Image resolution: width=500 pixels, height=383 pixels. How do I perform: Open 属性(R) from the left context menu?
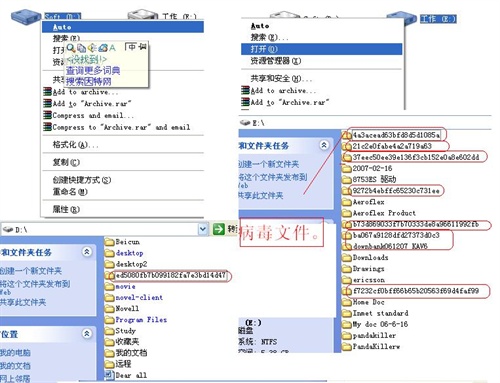tap(66, 209)
